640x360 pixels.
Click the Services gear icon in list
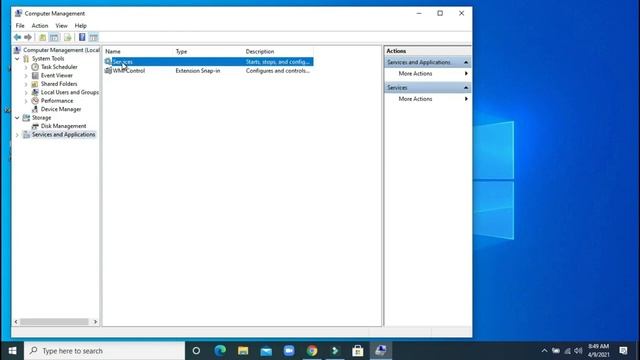point(108,62)
